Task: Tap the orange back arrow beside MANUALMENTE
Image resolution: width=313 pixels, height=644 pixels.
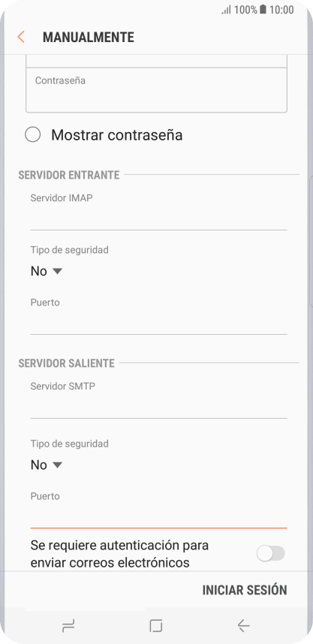Action: pyautogui.click(x=21, y=37)
